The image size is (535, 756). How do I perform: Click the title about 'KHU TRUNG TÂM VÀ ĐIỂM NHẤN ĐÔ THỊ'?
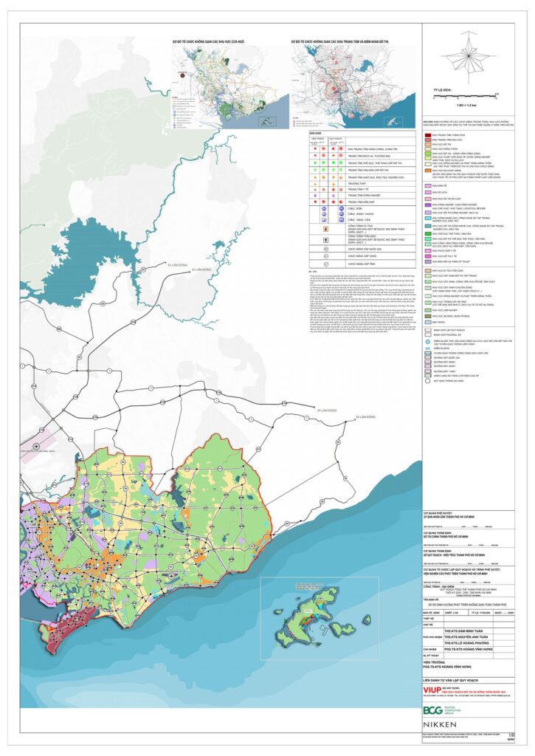340,42
